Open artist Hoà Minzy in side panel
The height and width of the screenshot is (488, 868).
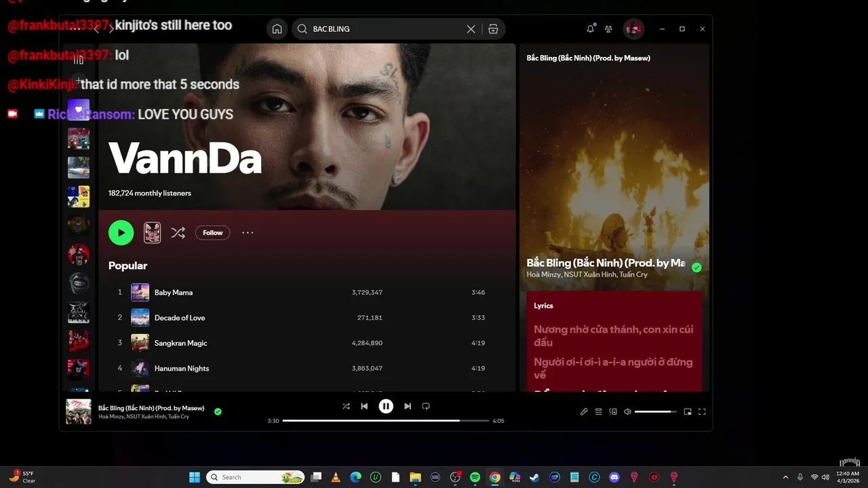tap(544, 274)
